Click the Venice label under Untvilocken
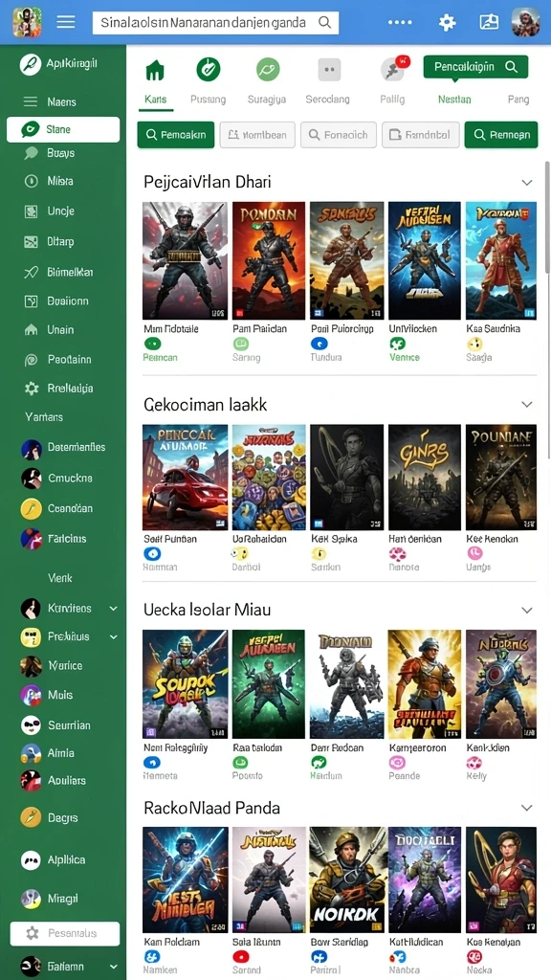551x980 pixels. (x=405, y=358)
